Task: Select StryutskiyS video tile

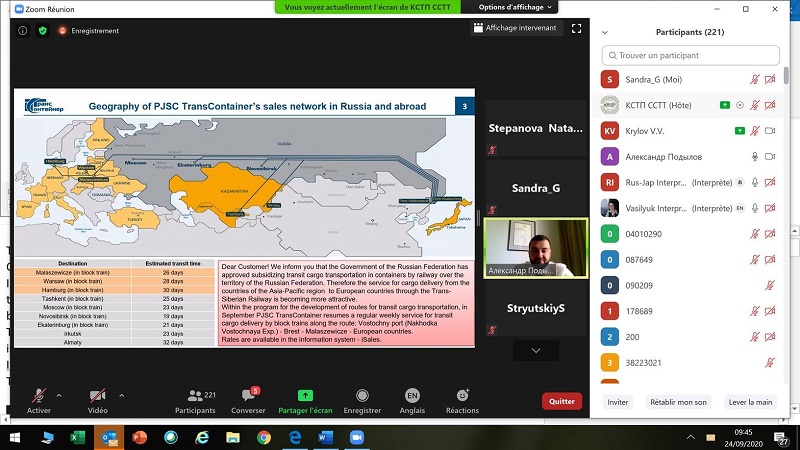Action: (536, 308)
